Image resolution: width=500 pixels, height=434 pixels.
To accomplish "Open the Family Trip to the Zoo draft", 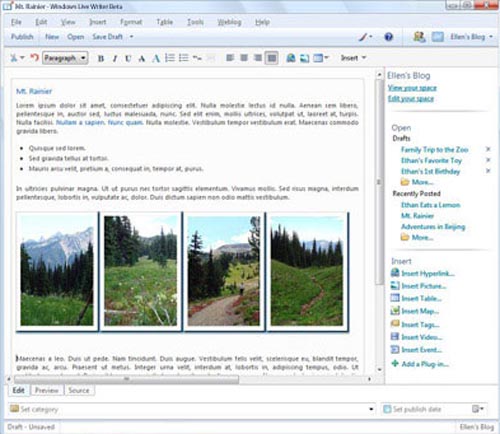I will [434, 150].
